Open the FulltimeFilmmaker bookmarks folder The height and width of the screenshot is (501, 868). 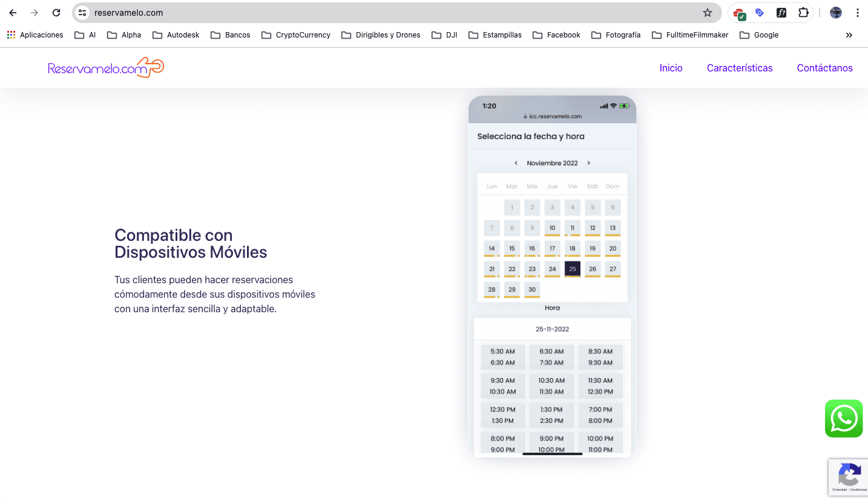coord(690,35)
